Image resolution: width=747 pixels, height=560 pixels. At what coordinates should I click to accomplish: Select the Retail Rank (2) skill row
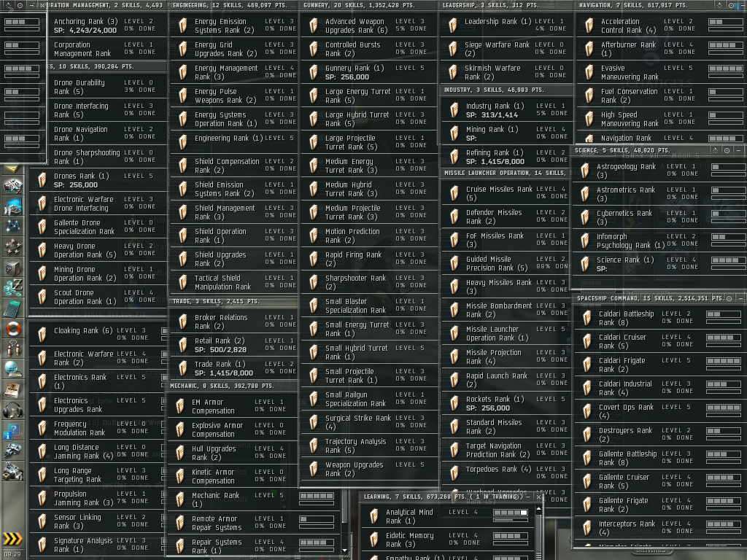(234, 345)
